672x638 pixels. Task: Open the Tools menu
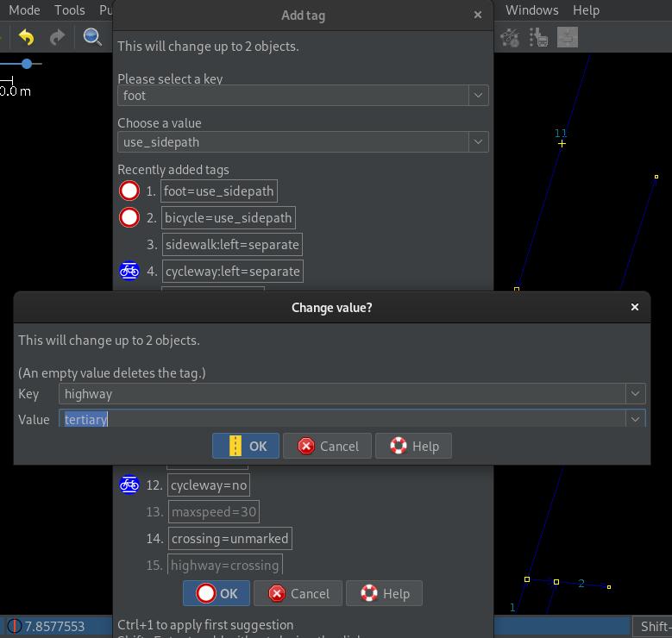[69, 9]
